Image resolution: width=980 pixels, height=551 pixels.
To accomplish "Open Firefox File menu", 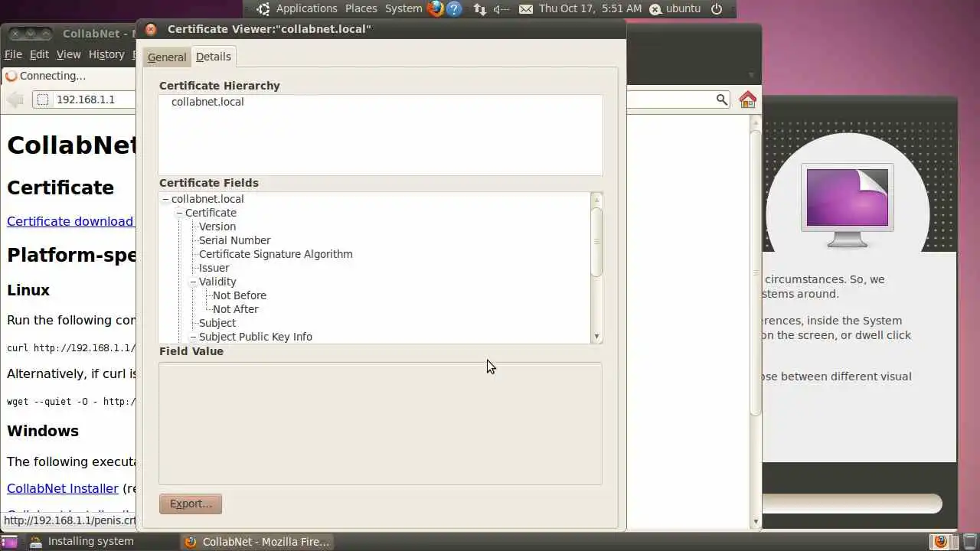I will coord(13,54).
